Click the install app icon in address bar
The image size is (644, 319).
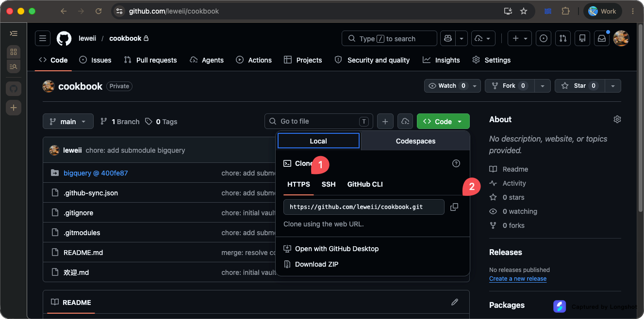tap(508, 11)
